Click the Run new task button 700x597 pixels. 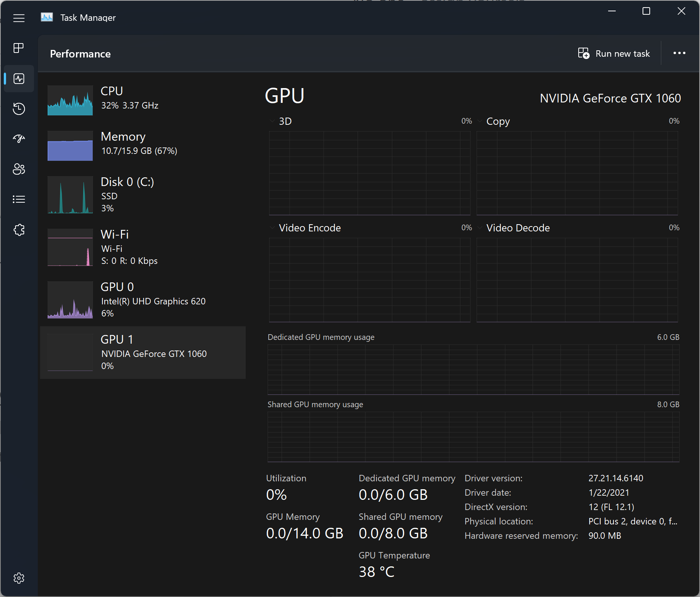tap(614, 54)
